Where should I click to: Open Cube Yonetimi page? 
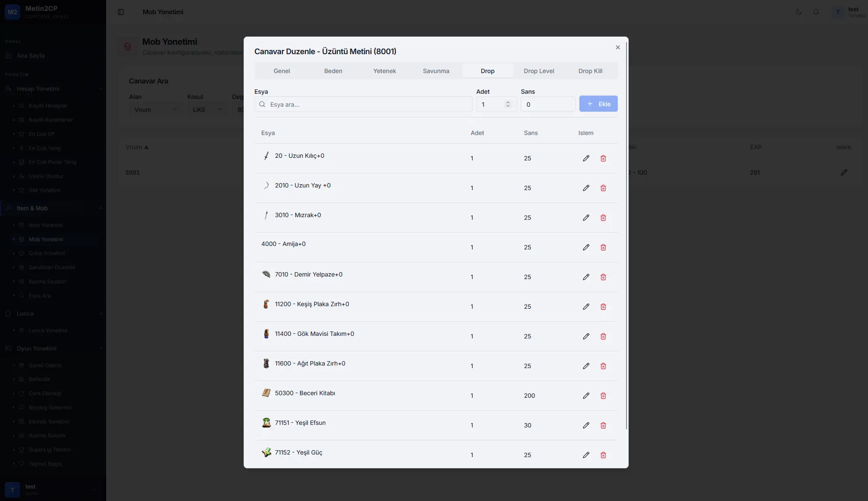[x=47, y=253]
